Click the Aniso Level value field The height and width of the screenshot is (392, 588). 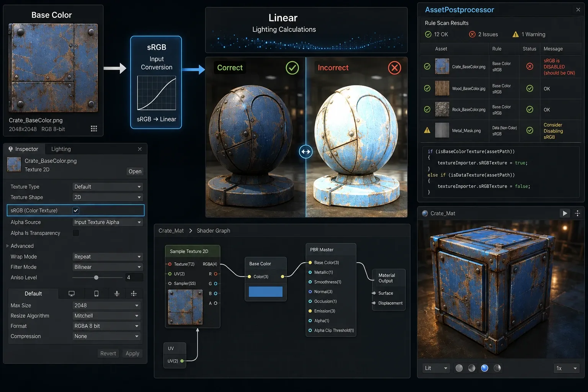pyautogui.click(x=134, y=277)
